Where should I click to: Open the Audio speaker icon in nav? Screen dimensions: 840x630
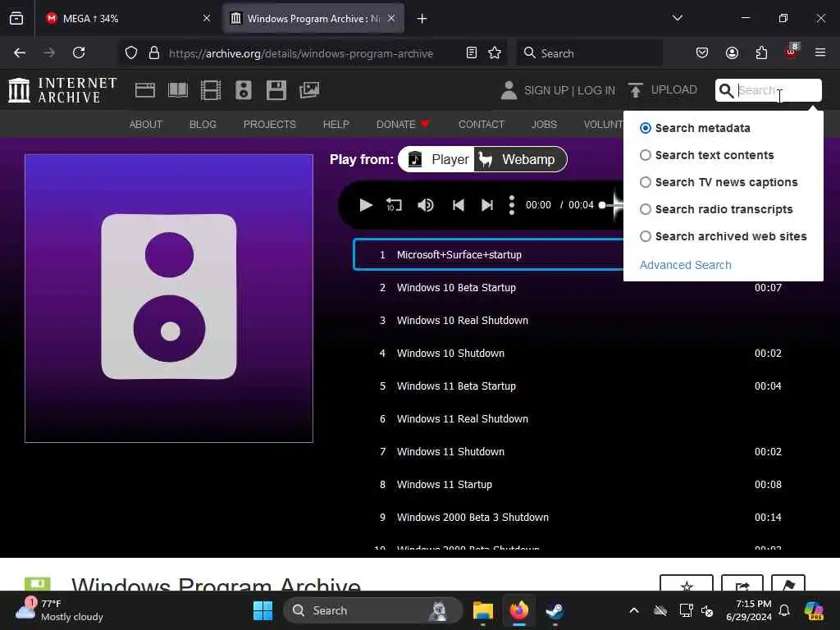tap(243, 90)
